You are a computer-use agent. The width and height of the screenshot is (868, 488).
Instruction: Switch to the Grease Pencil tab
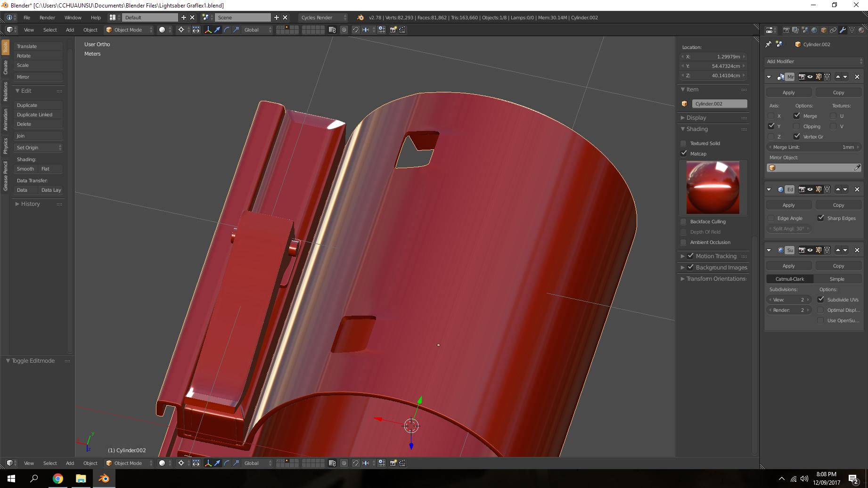tap(5, 176)
